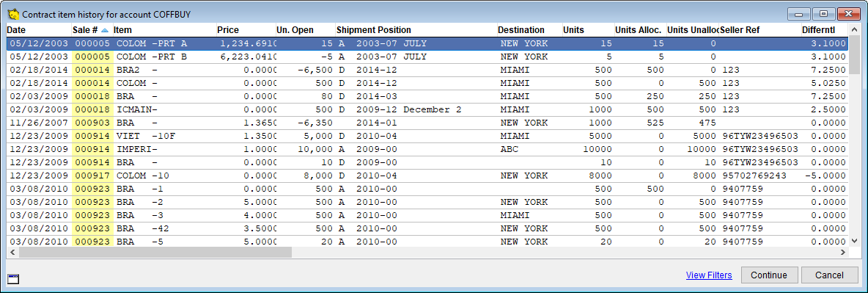
Task: Select the BRA2 item row
Action: point(427,70)
